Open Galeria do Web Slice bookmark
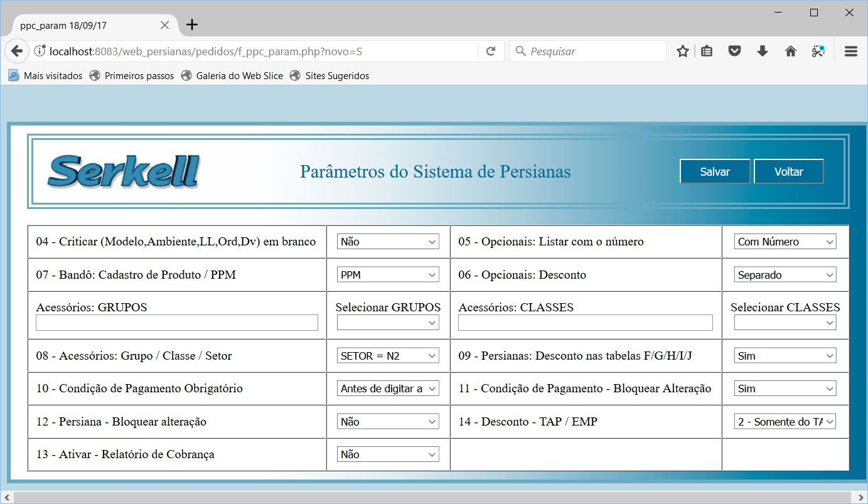This screenshot has width=868, height=504. coord(232,76)
